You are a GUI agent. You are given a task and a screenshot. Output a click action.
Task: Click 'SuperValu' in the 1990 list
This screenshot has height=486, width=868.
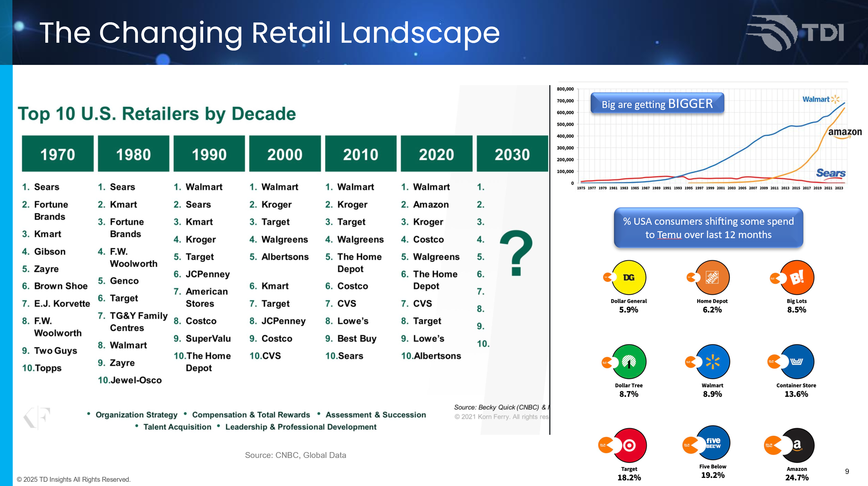click(208, 338)
